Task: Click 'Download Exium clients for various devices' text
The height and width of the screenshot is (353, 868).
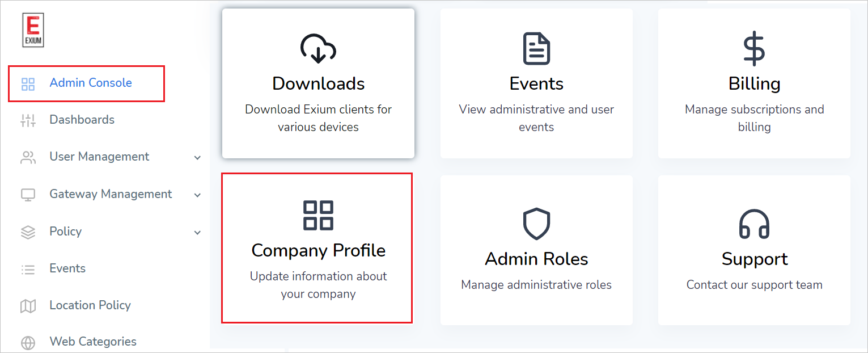Action: 318,118
